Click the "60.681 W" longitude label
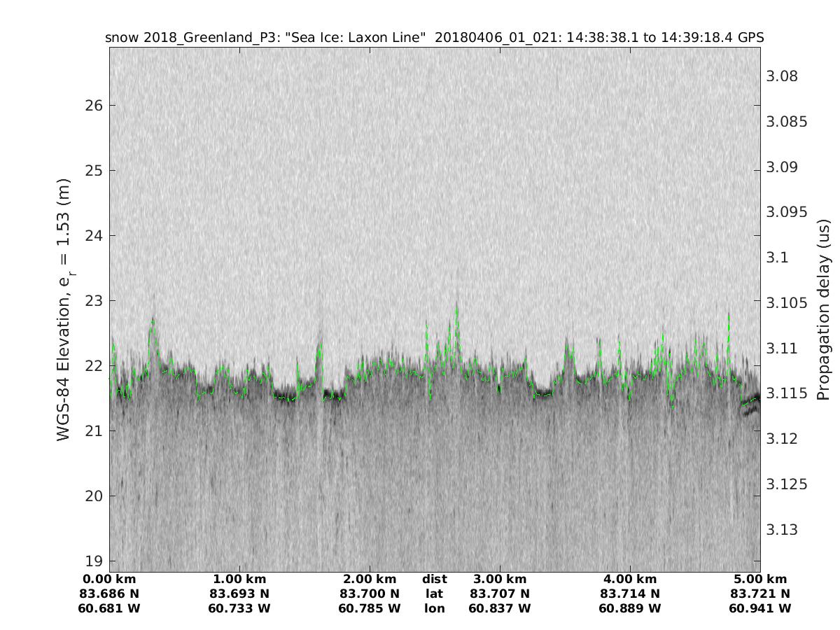The height and width of the screenshot is (630, 840). [x=109, y=608]
